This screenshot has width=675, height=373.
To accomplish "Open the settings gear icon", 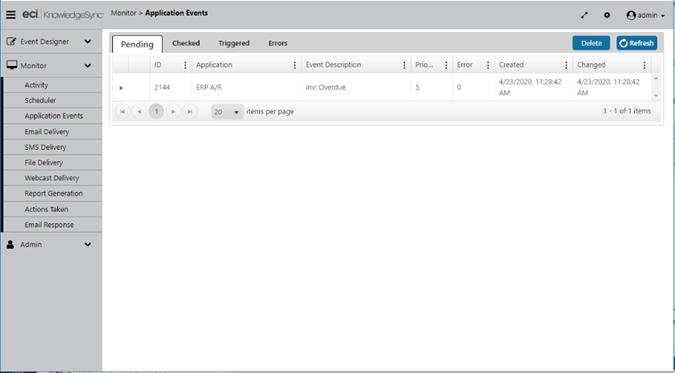I will point(607,15).
